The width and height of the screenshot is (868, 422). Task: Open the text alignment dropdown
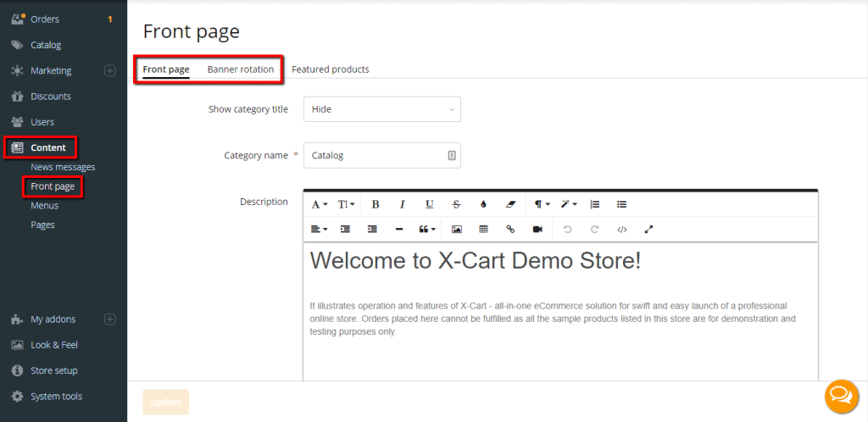(x=320, y=229)
